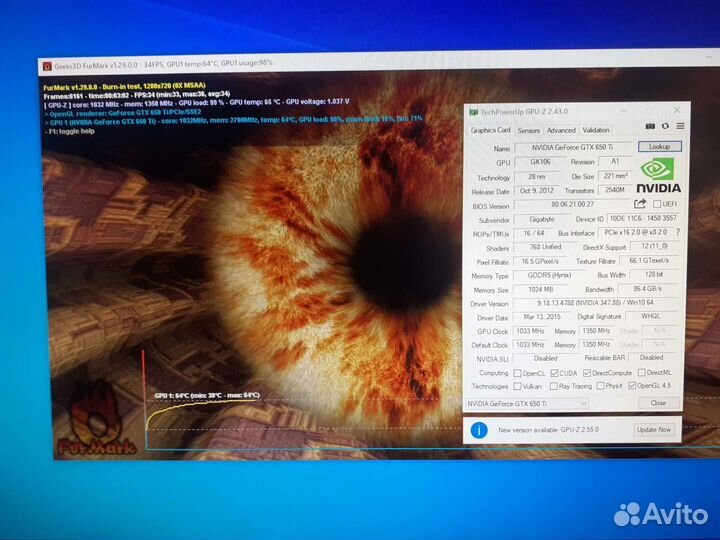Image resolution: width=720 pixels, height=540 pixels.
Task: Click the FurMark window title bar
Action: pyautogui.click(x=377, y=62)
